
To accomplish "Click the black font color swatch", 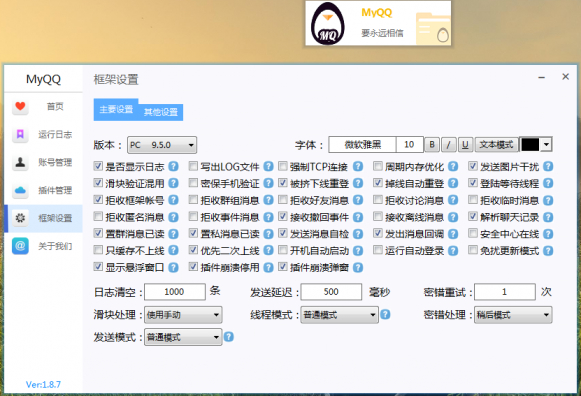I will click(530, 145).
